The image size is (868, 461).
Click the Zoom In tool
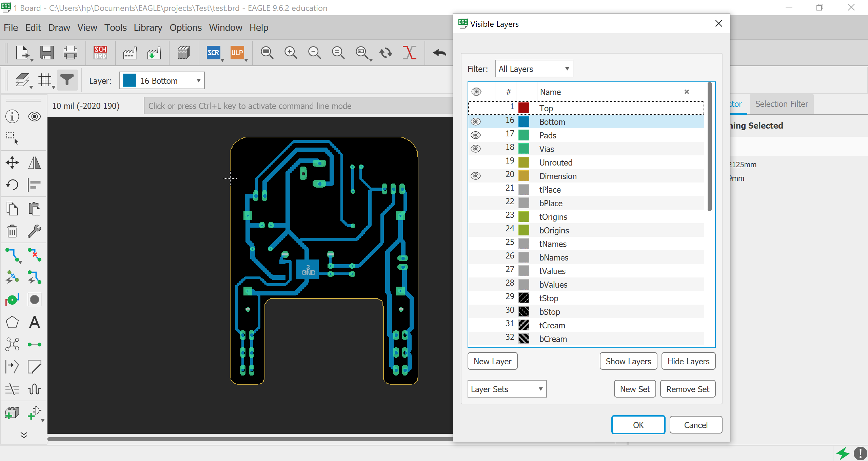coord(290,52)
